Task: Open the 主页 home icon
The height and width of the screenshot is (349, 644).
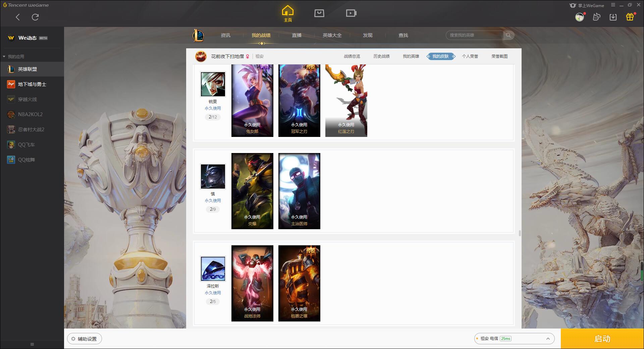Action: pyautogui.click(x=288, y=14)
